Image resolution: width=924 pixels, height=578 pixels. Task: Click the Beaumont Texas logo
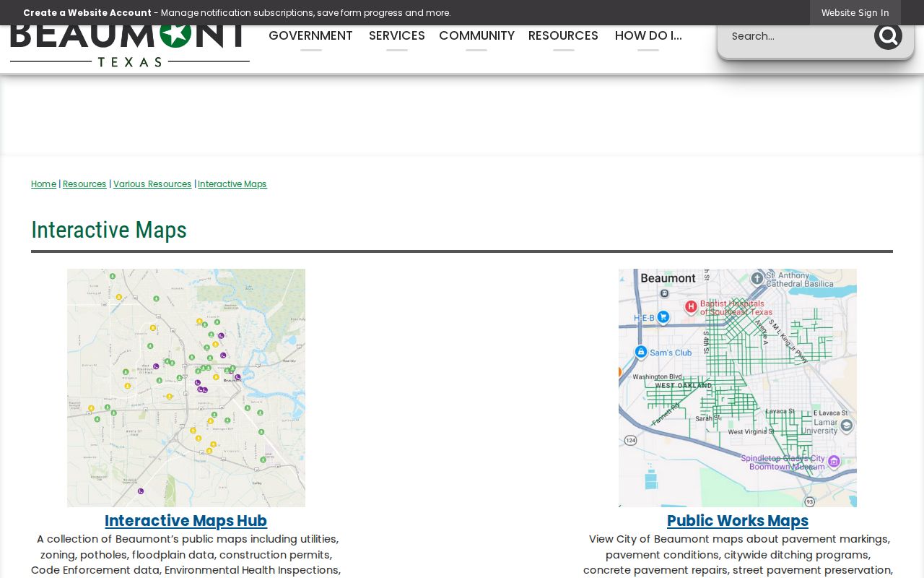click(130, 47)
